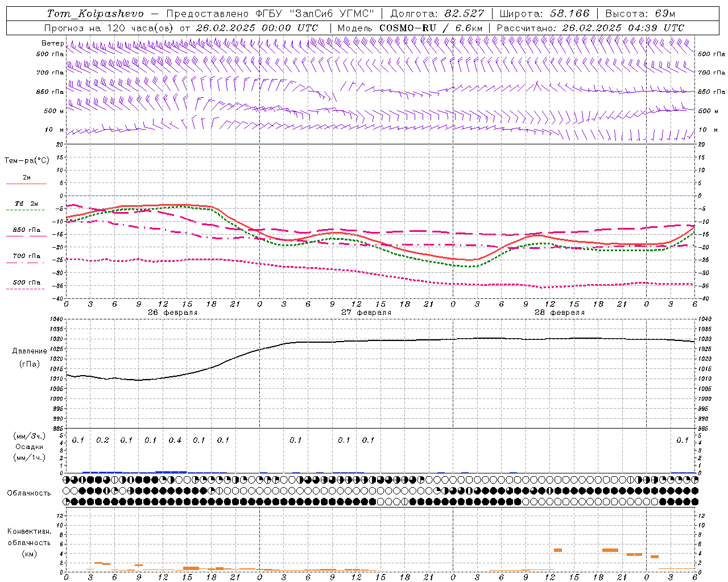Select the '2м' temperature legend entry
Screen dimensions: 728x582
pos(27,177)
